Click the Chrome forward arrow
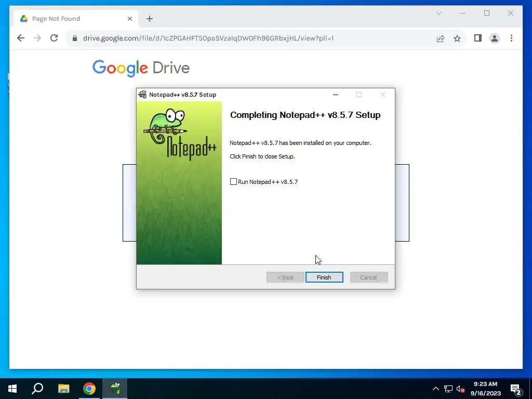 pyautogui.click(x=37, y=38)
